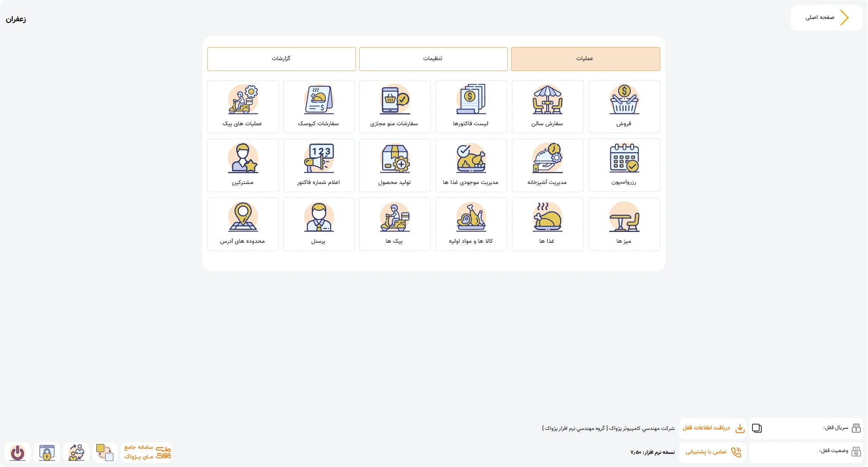The image size is (868, 467).
Task: Open محدوده های آدرس (Address zones) icon
Action: pyautogui.click(x=243, y=224)
